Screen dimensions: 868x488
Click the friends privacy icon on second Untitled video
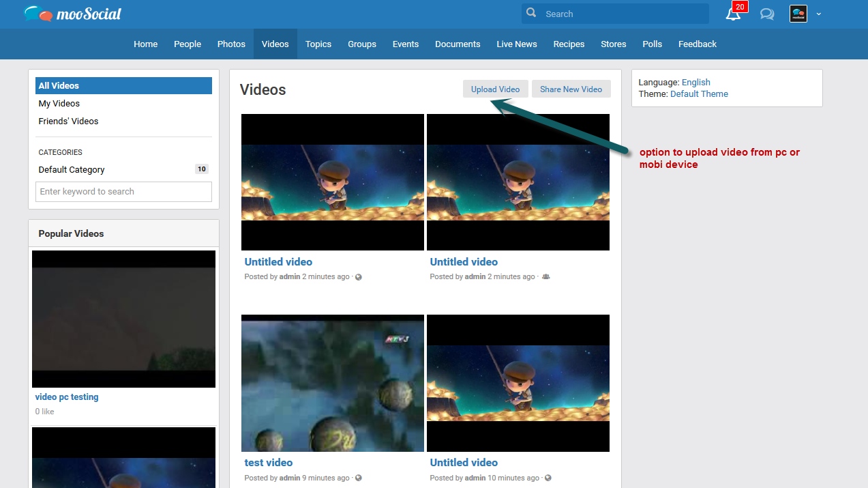[545, 277]
